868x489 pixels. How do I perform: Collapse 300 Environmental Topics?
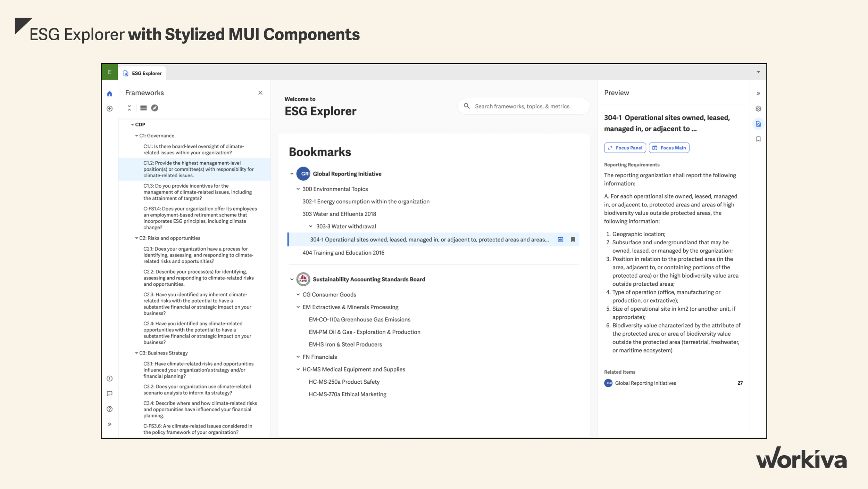click(298, 189)
